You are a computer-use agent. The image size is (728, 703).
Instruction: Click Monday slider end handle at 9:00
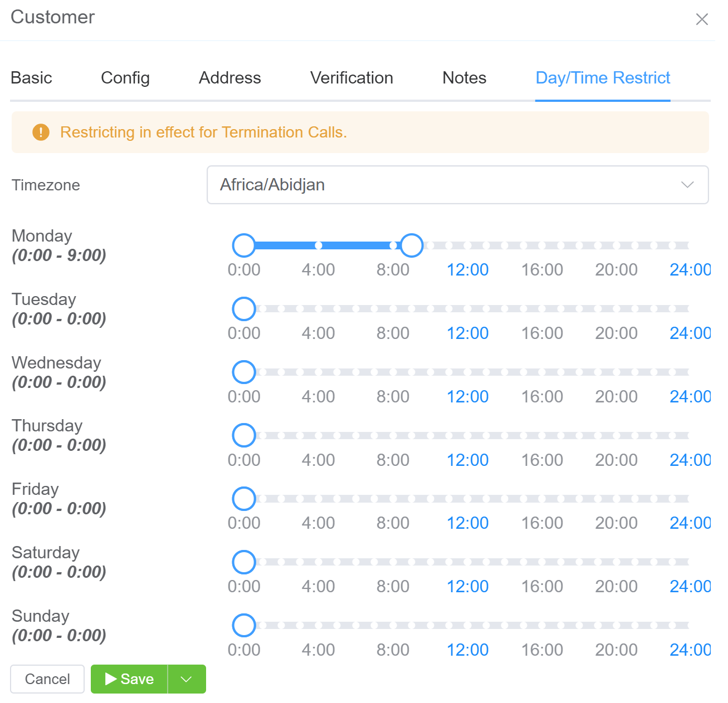(412, 245)
